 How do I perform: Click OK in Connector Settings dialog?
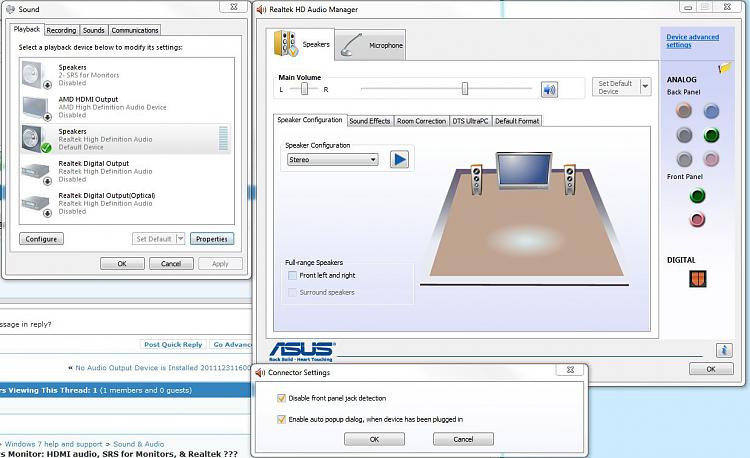375,439
